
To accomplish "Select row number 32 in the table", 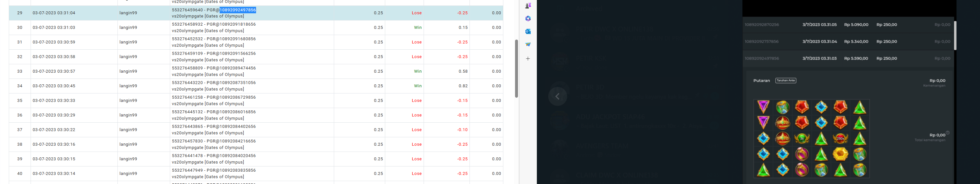I will (20, 57).
